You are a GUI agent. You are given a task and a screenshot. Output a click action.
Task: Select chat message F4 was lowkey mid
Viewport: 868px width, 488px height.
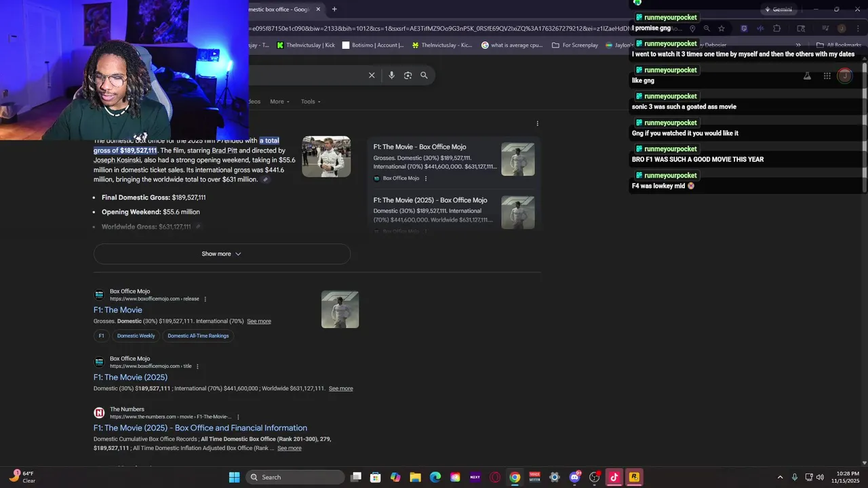pos(663,186)
